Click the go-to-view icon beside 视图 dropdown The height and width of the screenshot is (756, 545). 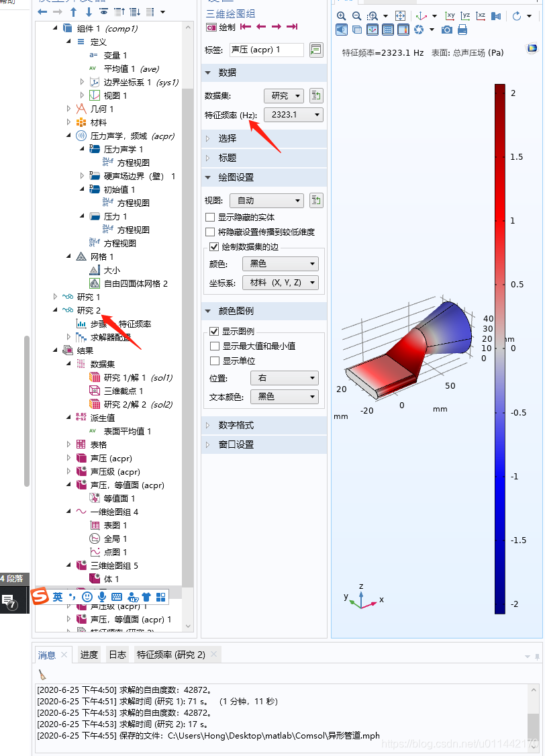[x=316, y=200]
